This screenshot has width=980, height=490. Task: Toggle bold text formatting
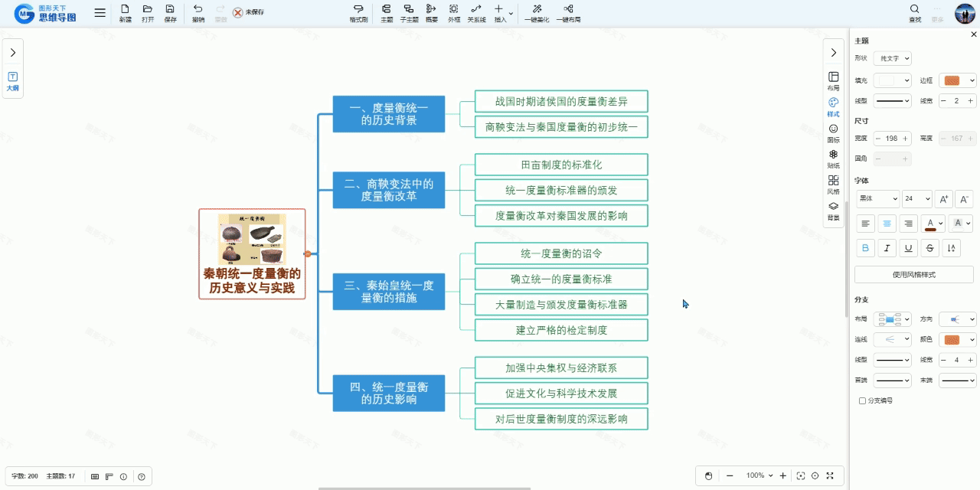pos(866,248)
